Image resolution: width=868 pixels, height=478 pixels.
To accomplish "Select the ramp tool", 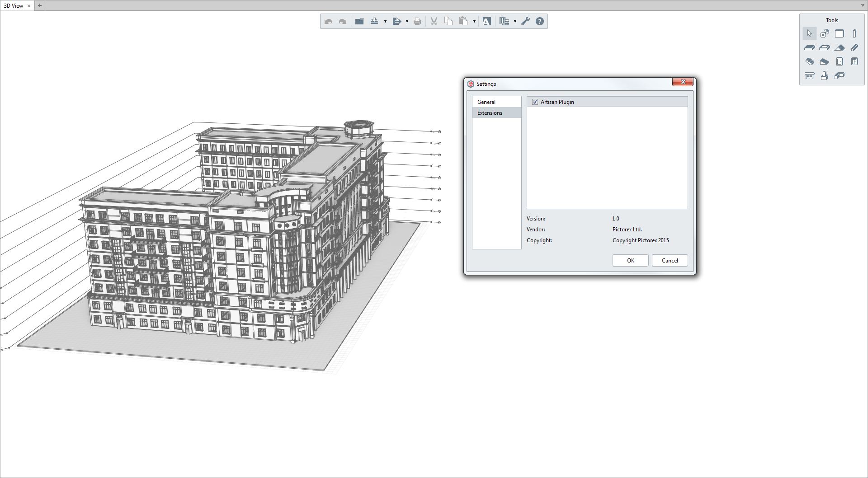I will coord(825,61).
